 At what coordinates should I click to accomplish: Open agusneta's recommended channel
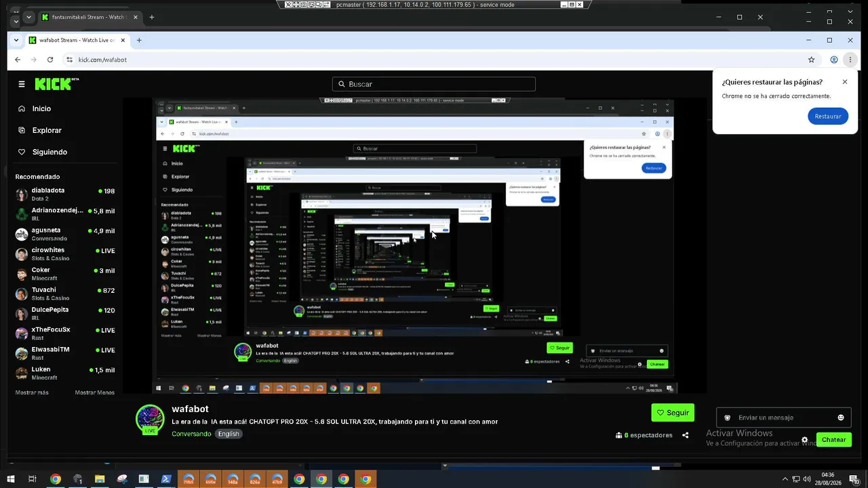[65, 234]
